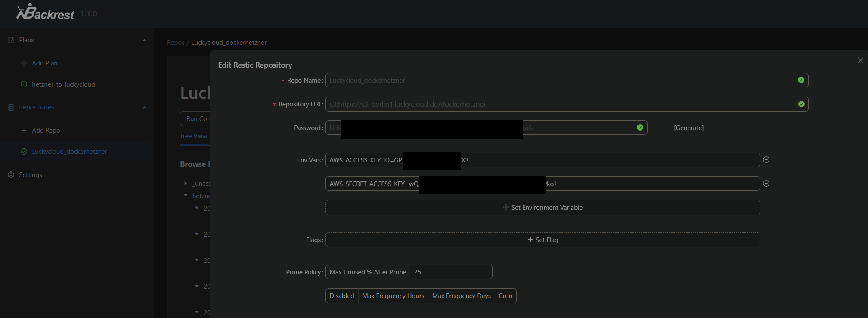Click the Generate password link
This screenshot has width=868, height=318.
688,128
